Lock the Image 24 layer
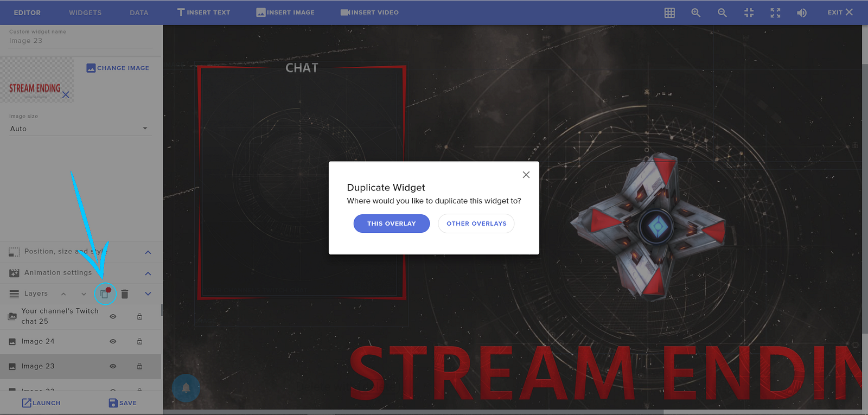Screen dimensions: 868x415 click(139, 342)
